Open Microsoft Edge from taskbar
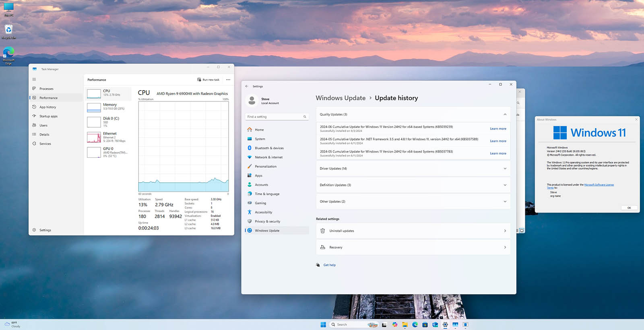The image size is (644, 330). click(415, 325)
